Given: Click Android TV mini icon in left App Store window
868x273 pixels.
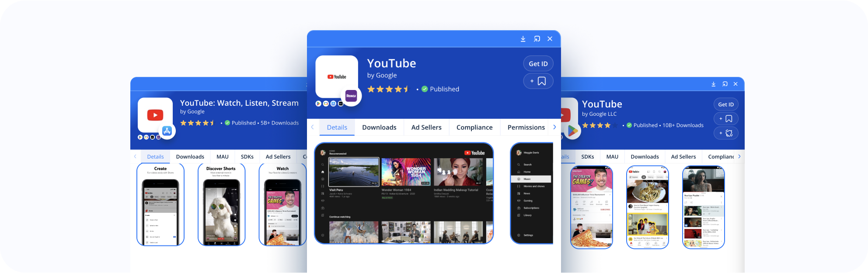Looking at the screenshot, I should pos(146,137).
